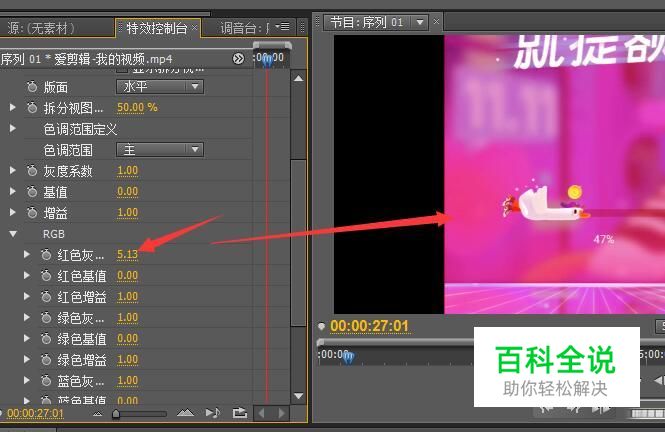Image resolution: width=665 pixels, height=432 pixels.
Task: Toggle stopwatch for 绿色灰度 row
Action: (46, 318)
